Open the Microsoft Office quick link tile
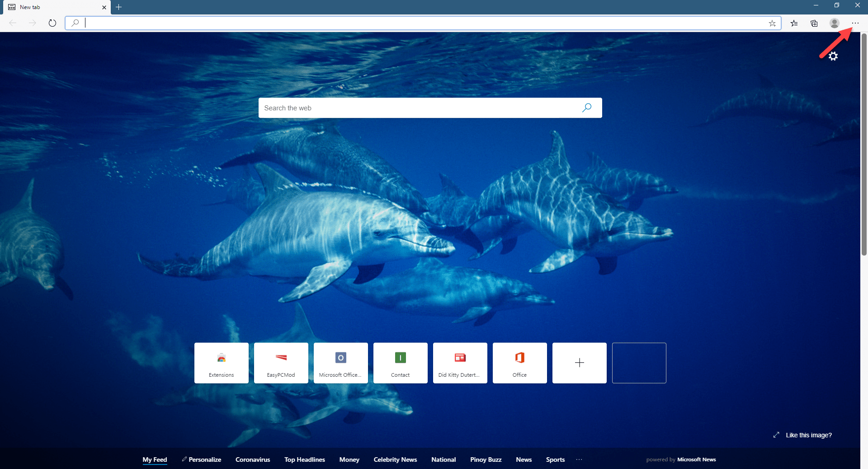Viewport: 868px width, 469px height. coord(341,363)
